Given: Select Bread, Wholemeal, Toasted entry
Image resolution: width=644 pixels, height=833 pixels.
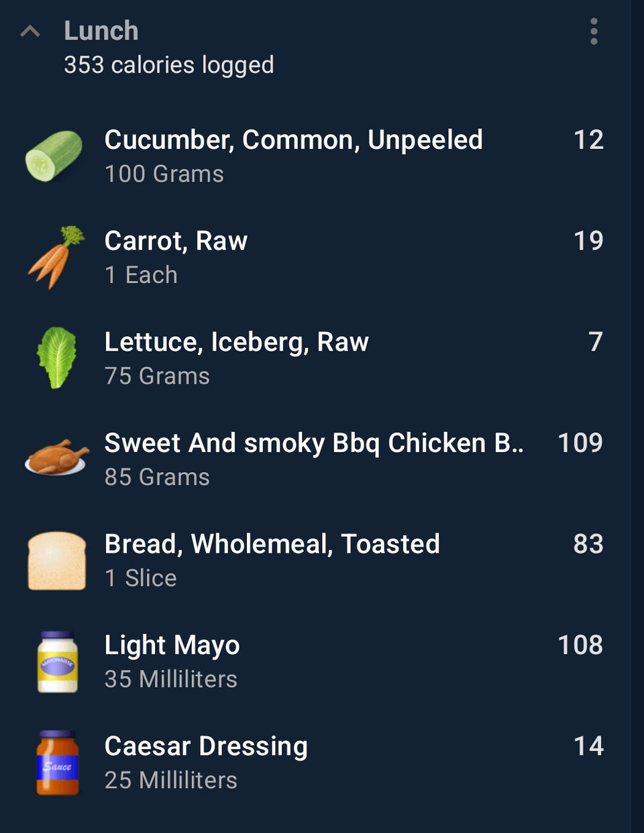Looking at the screenshot, I should point(315,561).
